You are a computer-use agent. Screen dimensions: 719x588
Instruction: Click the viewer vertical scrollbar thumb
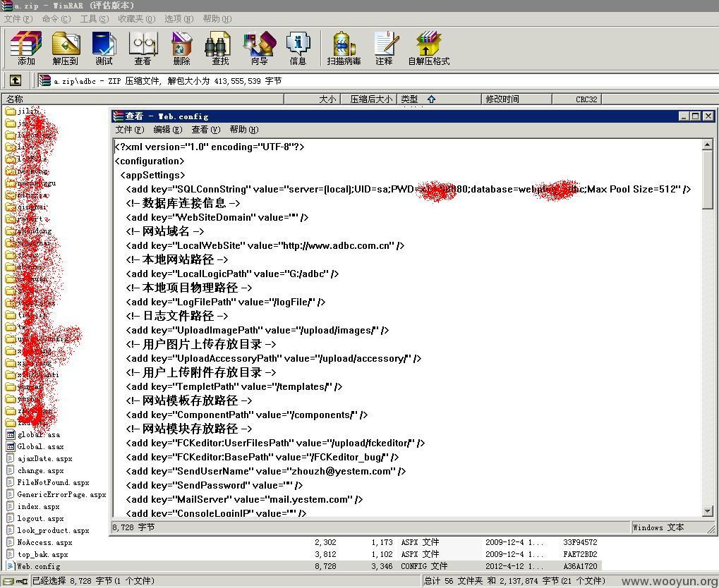708,180
